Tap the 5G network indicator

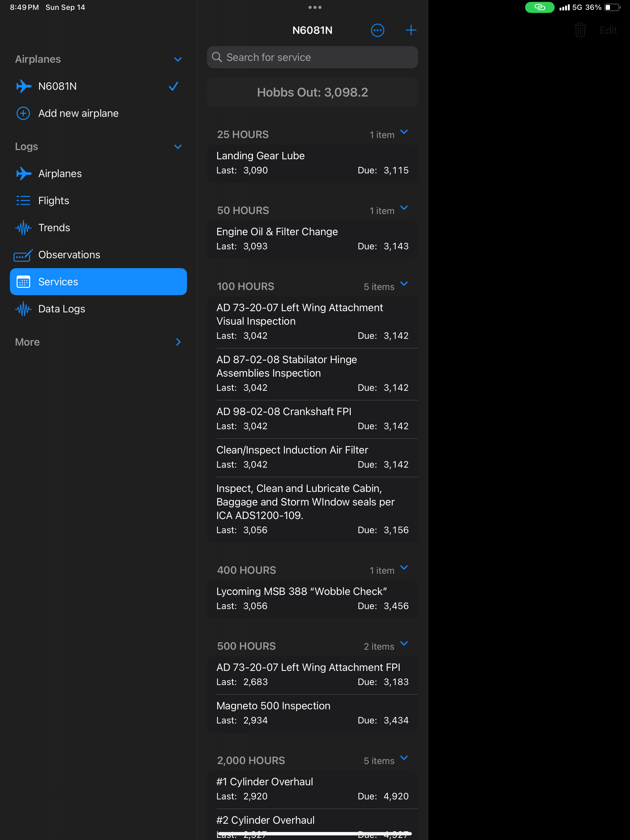click(x=577, y=7)
